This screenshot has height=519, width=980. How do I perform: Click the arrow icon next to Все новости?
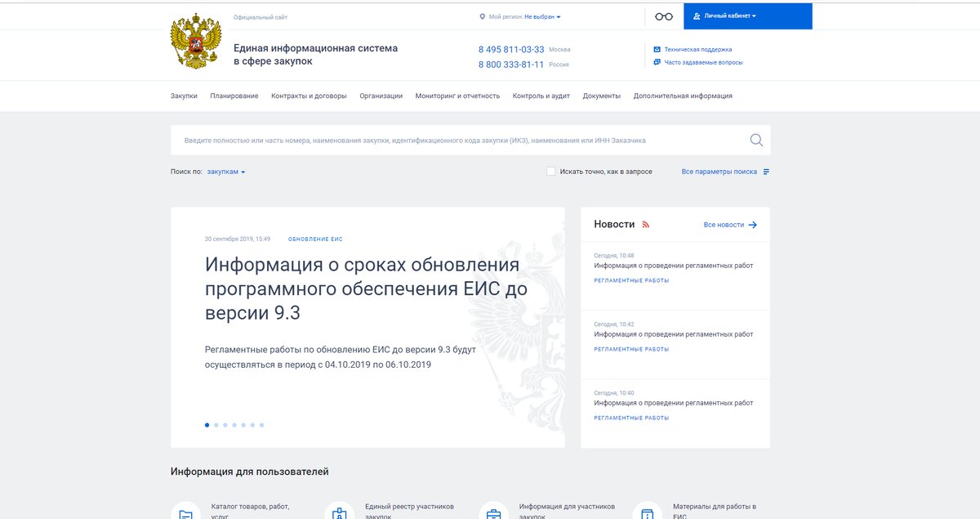(x=753, y=225)
